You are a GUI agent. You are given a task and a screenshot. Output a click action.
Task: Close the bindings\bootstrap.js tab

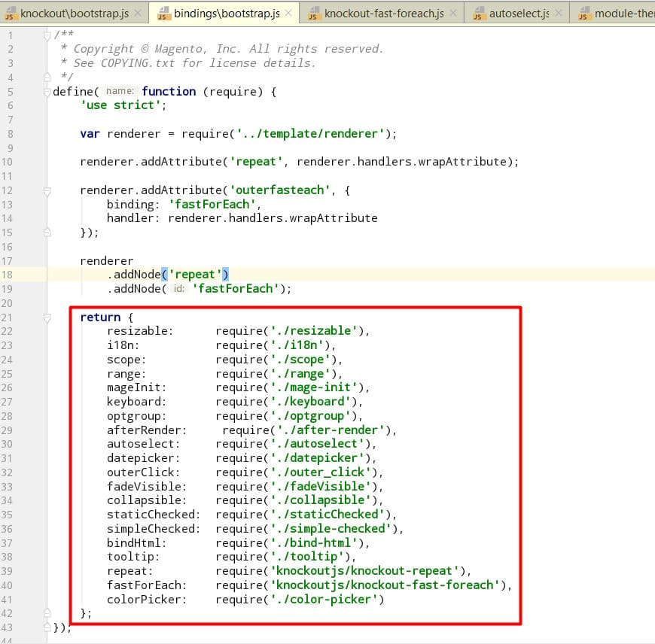click(x=288, y=14)
